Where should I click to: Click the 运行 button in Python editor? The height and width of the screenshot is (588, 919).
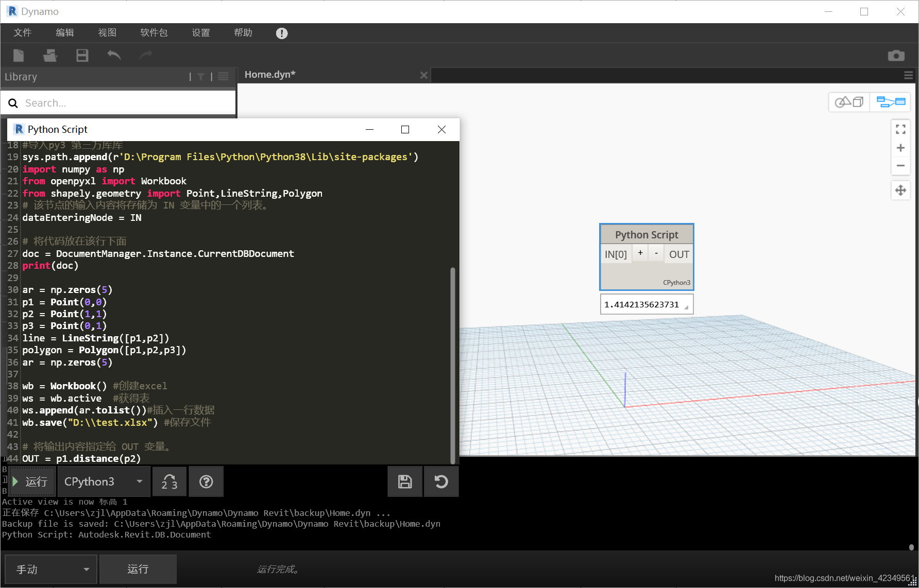[32, 481]
